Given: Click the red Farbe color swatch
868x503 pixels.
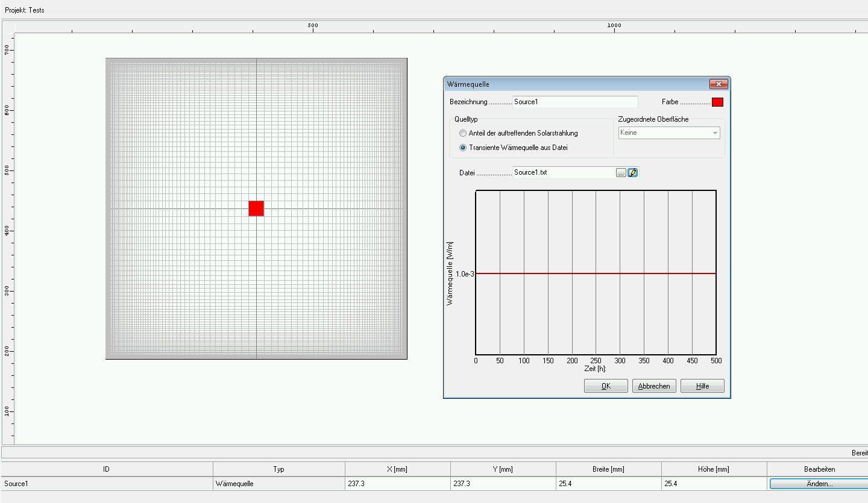Looking at the screenshot, I should click(717, 102).
